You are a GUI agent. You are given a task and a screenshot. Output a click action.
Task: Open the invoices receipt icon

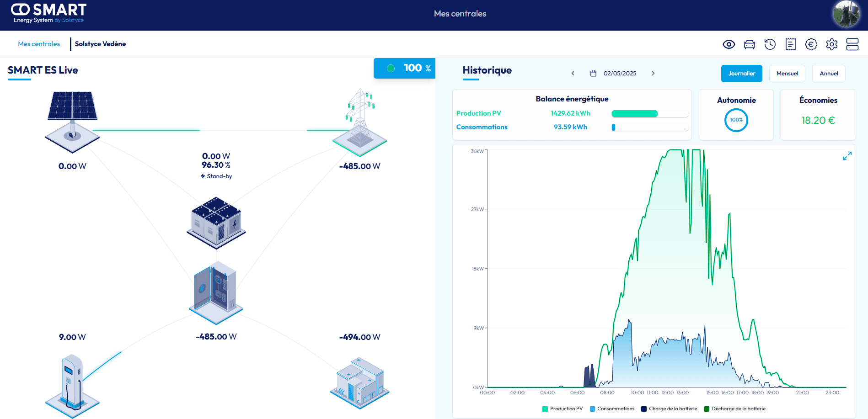coord(790,44)
